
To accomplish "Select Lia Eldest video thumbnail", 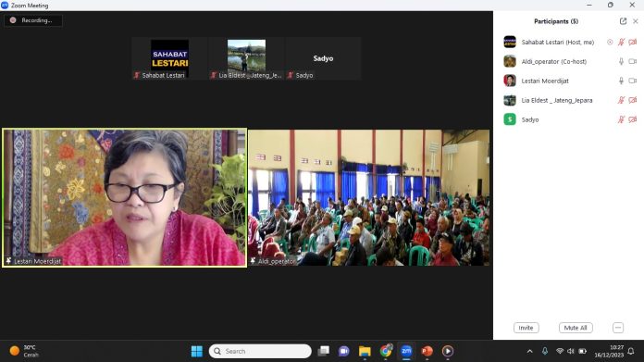I will pos(246,58).
